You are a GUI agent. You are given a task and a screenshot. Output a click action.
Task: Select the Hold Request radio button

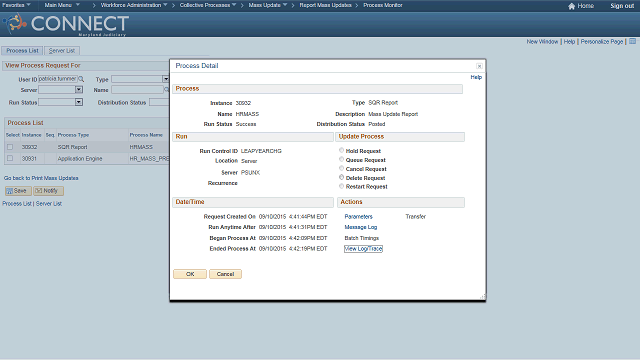pos(341,150)
